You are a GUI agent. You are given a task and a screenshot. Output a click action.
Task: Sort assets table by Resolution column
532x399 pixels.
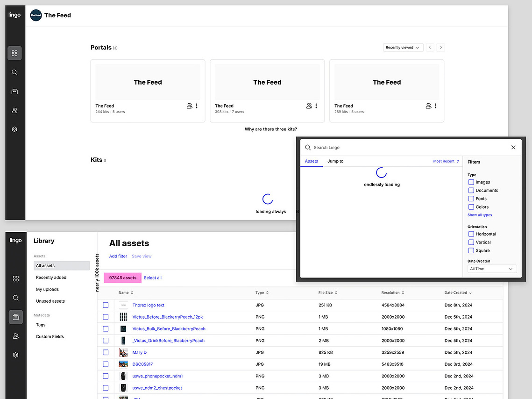click(392, 292)
